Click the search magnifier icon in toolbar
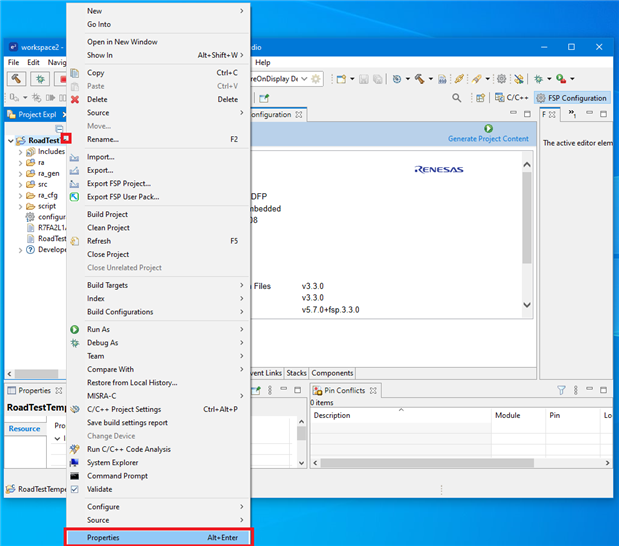Viewport: 619px width, 546px height. (x=457, y=98)
